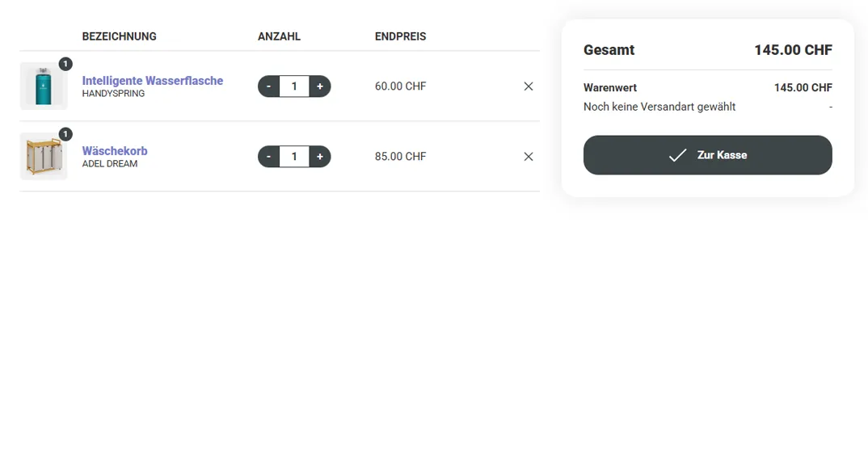Remove Wäschekorb with the X icon

coord(529,157)
